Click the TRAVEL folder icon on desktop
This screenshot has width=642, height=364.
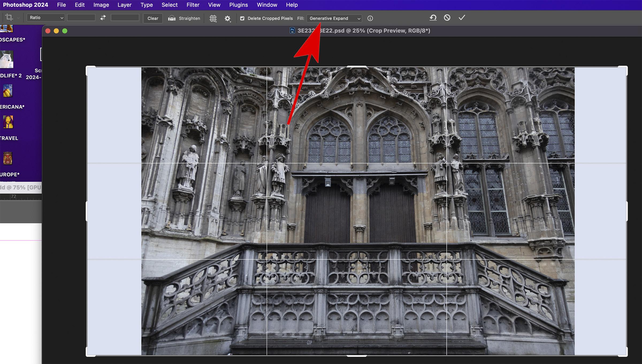[8, 122]
